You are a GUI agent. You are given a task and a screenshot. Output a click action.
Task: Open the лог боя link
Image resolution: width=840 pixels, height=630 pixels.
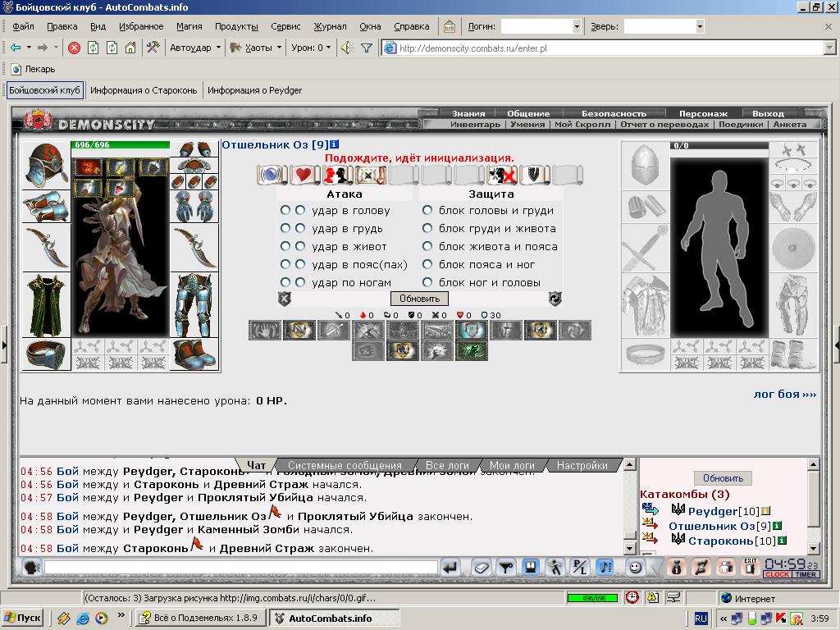[785, 395]
